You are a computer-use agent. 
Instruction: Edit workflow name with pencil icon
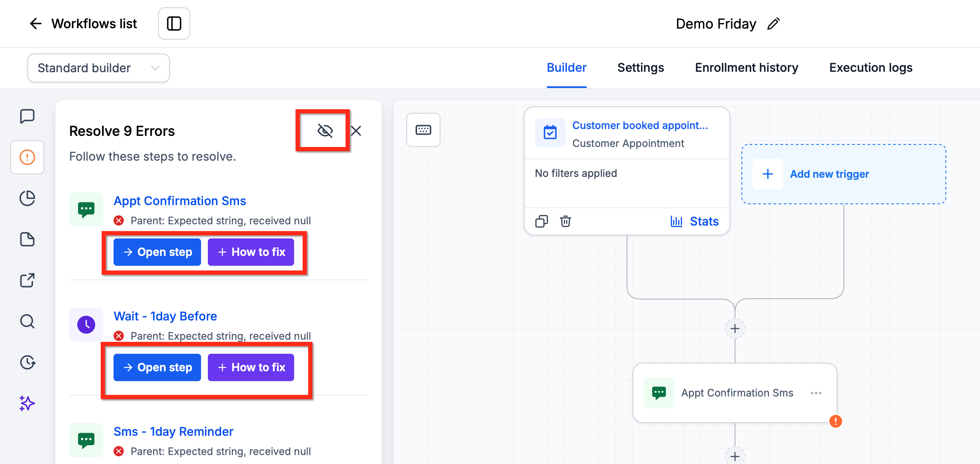(773, 23)
